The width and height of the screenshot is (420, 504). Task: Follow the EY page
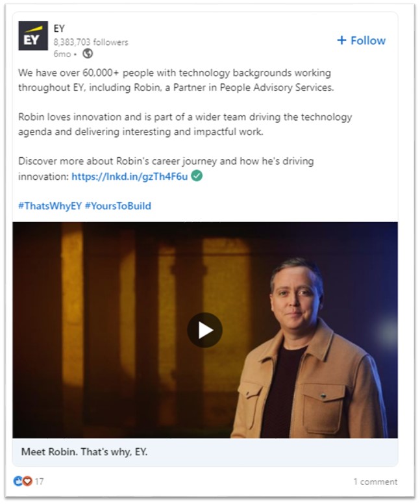[361, 40]
